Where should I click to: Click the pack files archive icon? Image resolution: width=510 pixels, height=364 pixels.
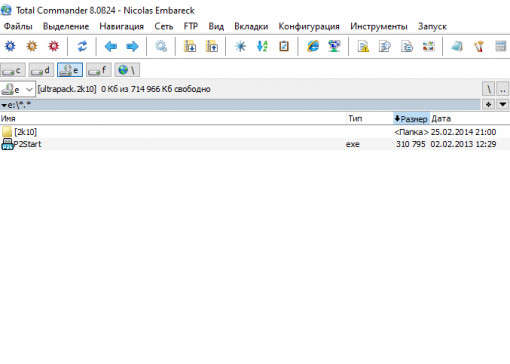coord(190,46)
